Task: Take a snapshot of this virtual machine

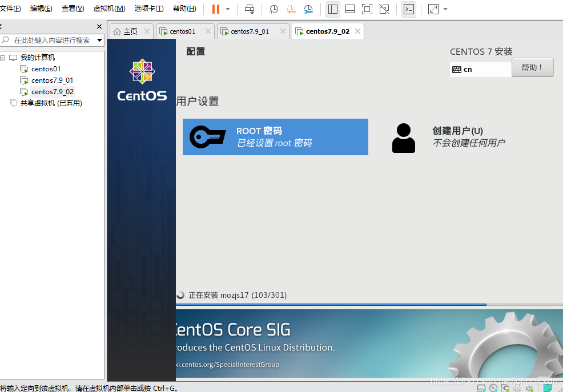Action: click(x=274, y=9)
